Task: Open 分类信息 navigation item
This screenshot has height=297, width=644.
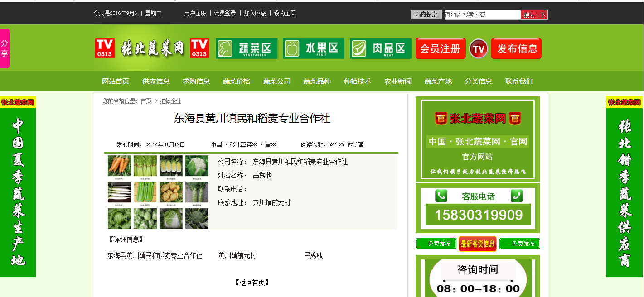Action: coord(479,81)
